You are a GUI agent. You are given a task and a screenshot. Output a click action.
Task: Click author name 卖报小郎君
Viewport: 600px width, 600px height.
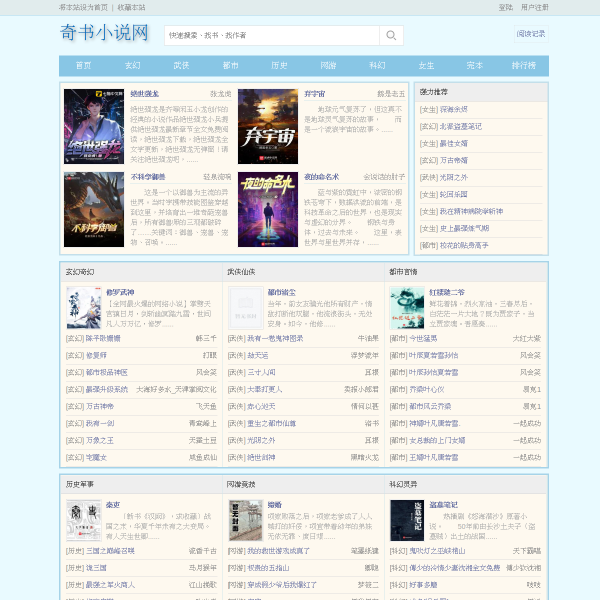[x=361, y=390]
